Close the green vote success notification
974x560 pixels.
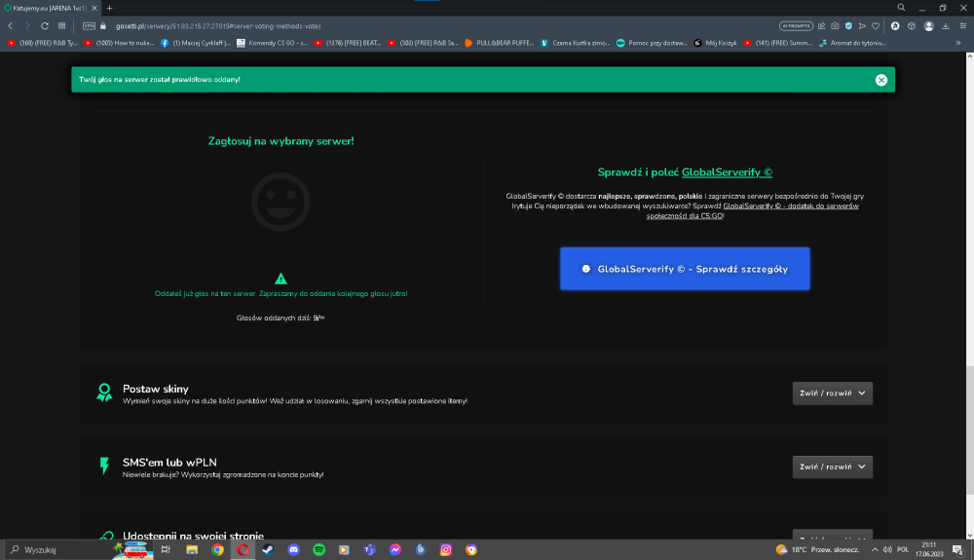click(880, 80)
